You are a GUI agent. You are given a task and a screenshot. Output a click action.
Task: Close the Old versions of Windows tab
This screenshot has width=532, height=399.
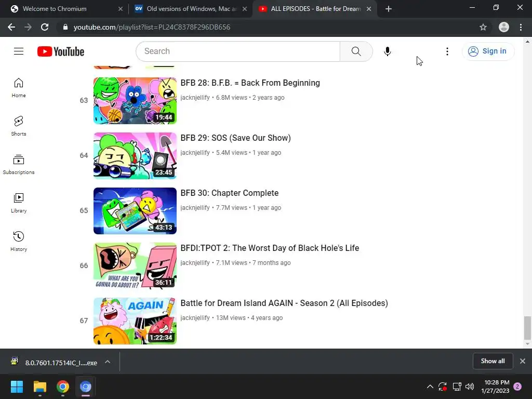(245, 9)
